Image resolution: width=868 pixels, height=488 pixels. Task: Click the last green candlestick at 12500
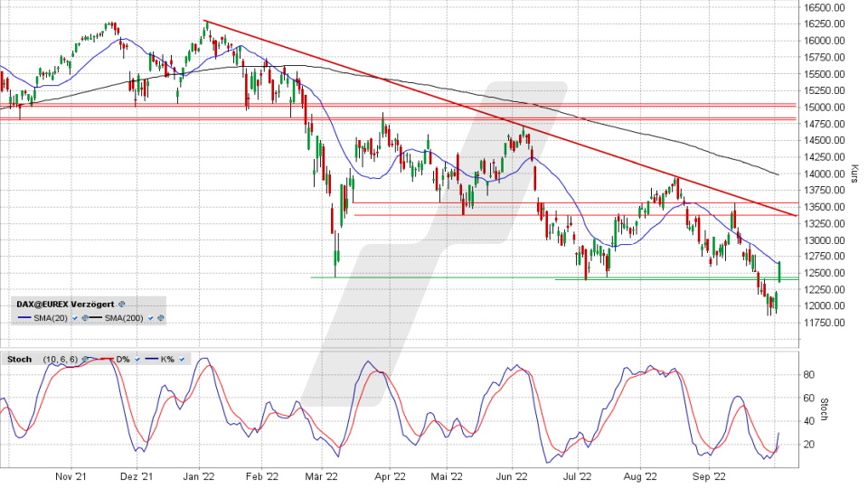(x=779, y=272)
